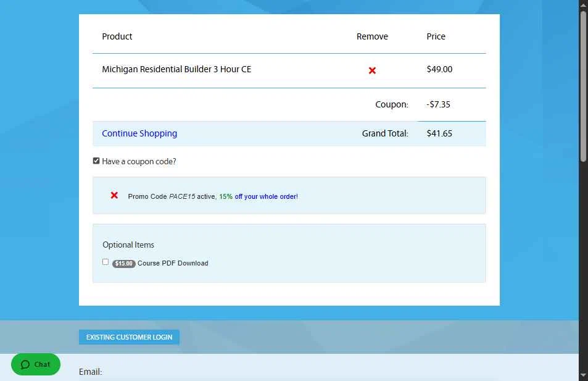Remove the PACE15 promo code
588x381 pixels.
click(114, 195)
